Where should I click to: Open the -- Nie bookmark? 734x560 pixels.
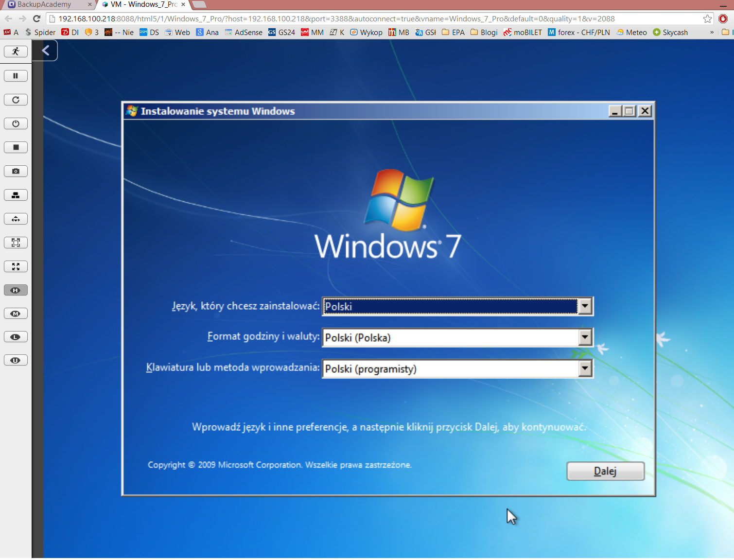click(x=119, y=32)
